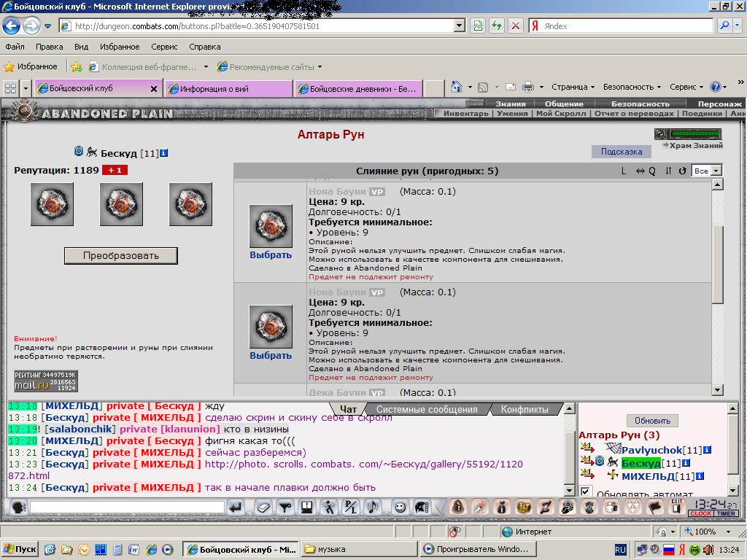Open the Все filter dropdown
The image size is (747, 560).
coord(716,171)
